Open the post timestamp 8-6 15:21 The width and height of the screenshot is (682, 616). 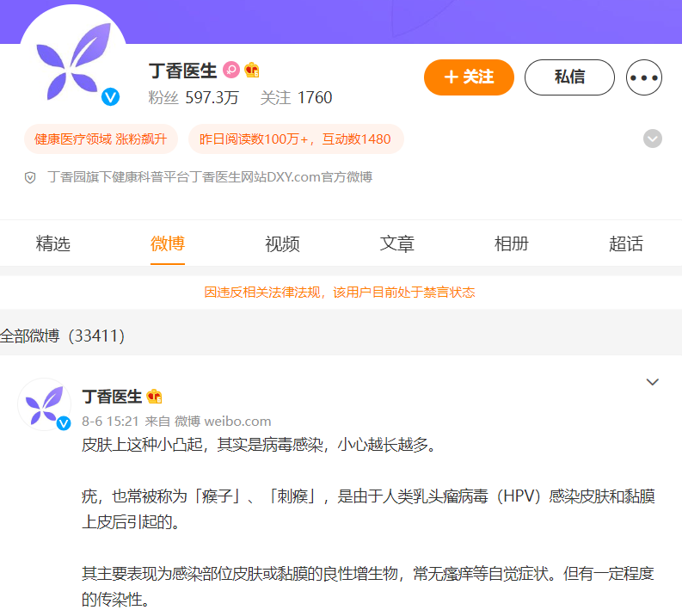click(110, 421)
